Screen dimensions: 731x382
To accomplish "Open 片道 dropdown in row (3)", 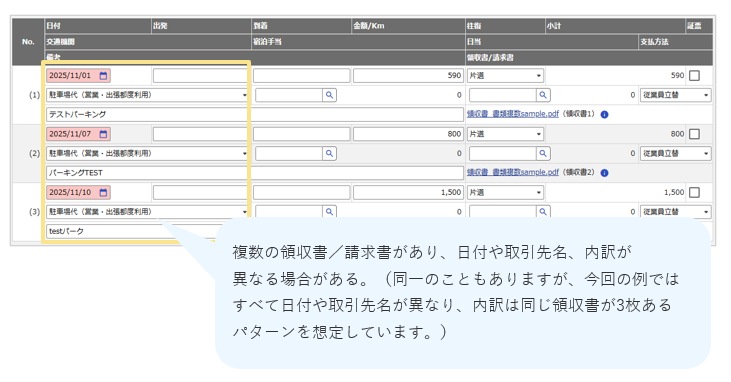I will point(505,193).
